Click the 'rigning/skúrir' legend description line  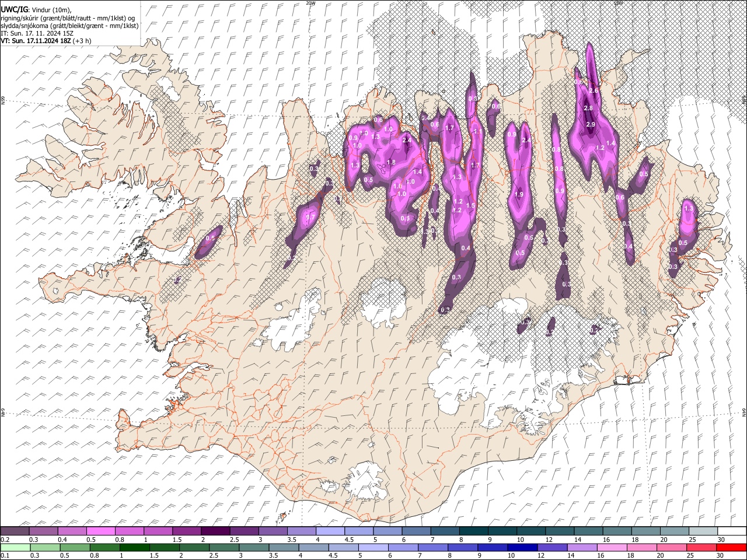[68, 18]
